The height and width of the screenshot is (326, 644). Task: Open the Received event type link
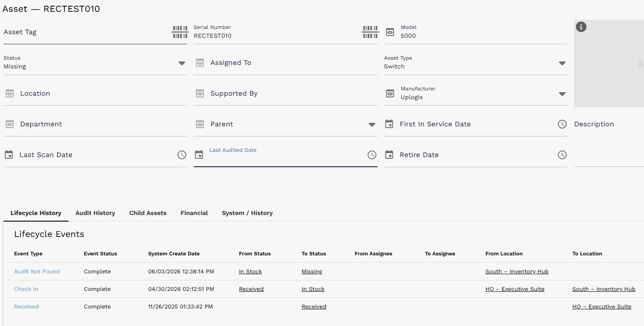pyautogui.click(x=26, y=307)
